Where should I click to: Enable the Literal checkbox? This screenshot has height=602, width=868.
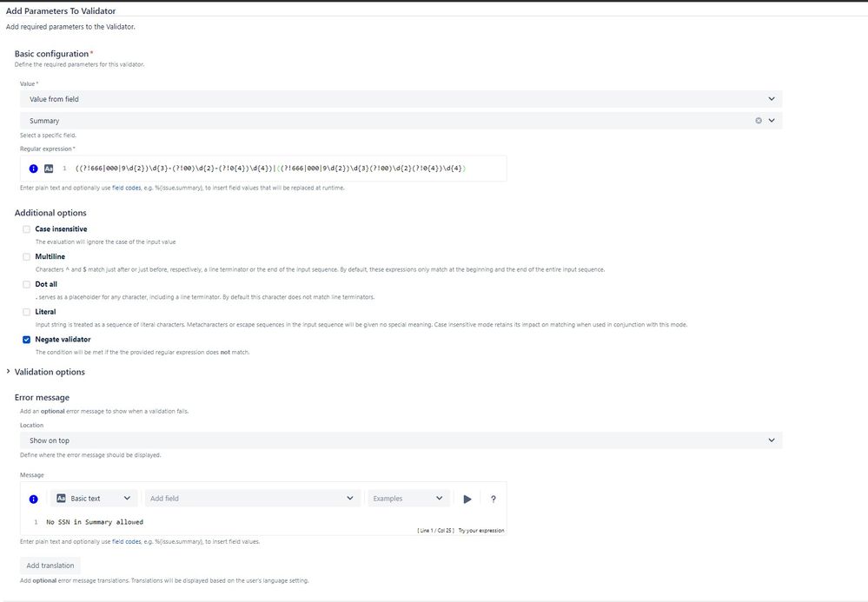[27, 312]
